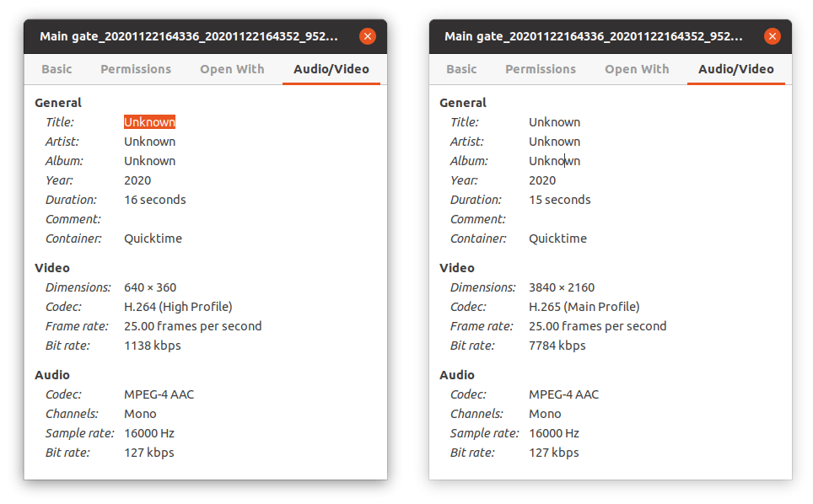Select Open With tab in left window
Image resolution: width=813 pixels, height=504 pixels.
click(x=232, y=69)
